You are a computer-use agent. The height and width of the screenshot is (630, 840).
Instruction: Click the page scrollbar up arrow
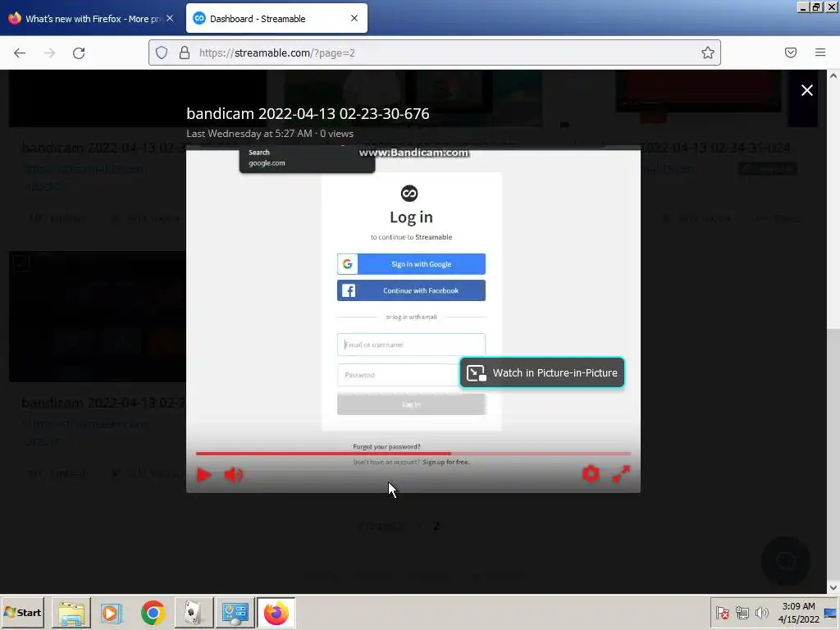coord(833,75)
